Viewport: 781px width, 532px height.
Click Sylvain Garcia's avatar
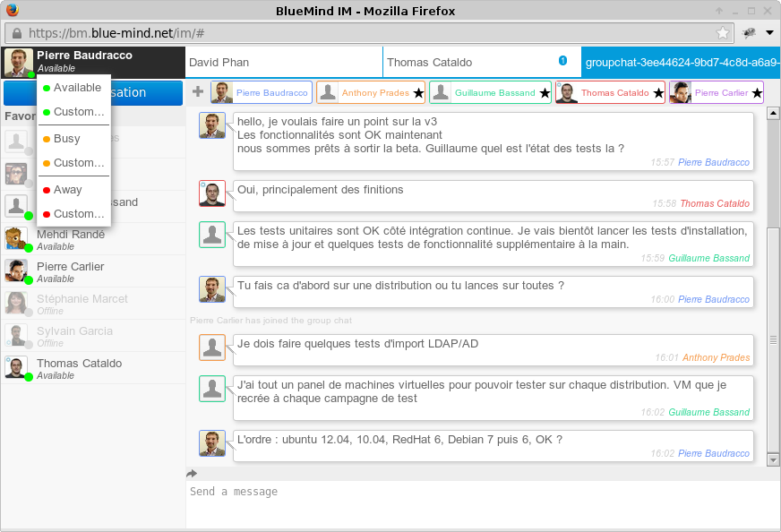pyautogui.click(x=16, y=335)
